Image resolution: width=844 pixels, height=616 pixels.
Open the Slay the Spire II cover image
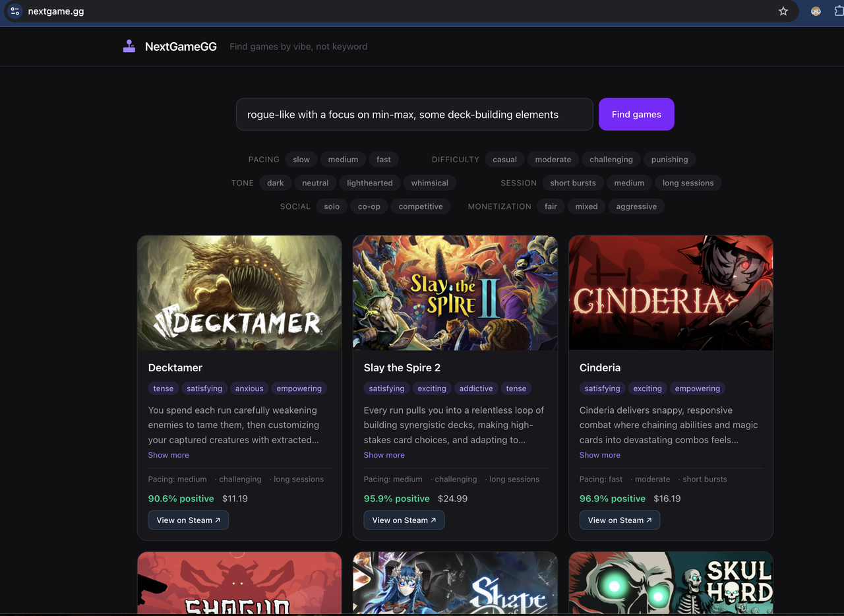point(455,293)
